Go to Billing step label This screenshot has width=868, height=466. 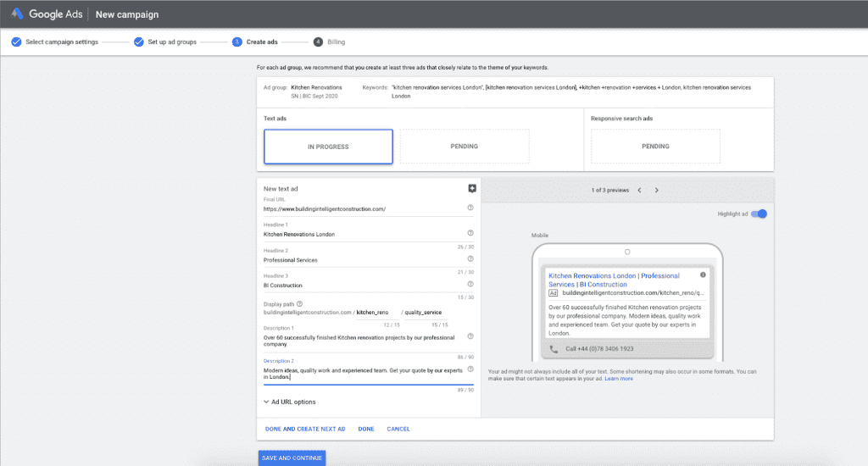(x=336, y=42)
